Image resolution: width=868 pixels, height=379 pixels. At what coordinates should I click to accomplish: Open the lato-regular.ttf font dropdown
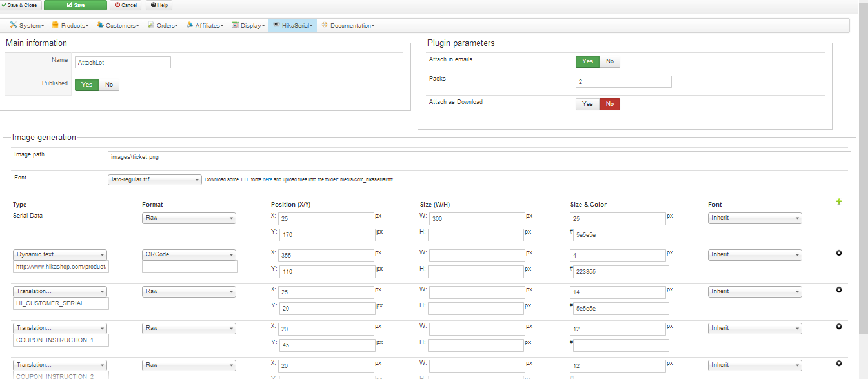point(155,180)
